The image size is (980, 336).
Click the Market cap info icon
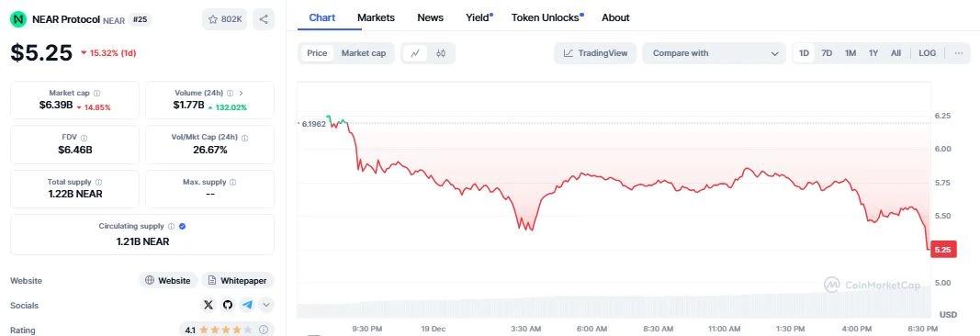pos(96,93)
